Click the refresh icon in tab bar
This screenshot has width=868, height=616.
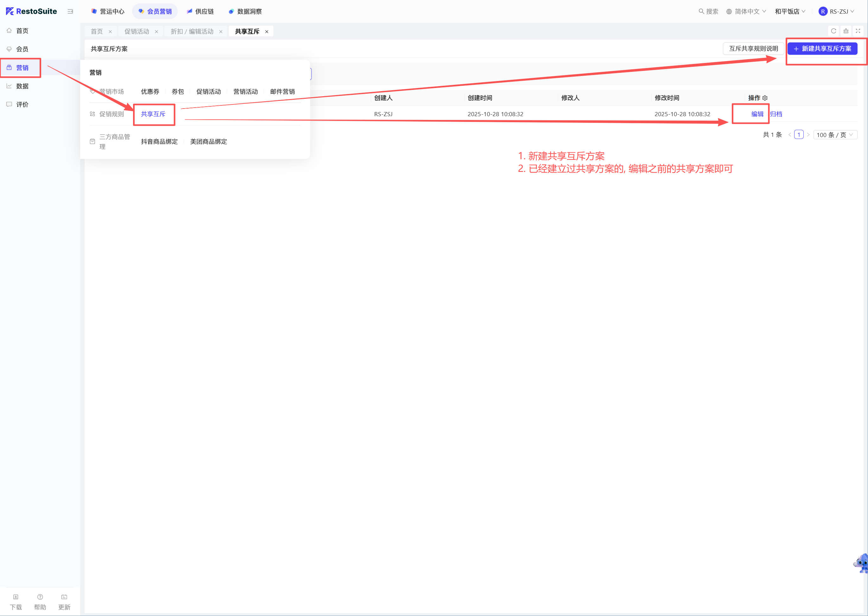tap(833, 31)
